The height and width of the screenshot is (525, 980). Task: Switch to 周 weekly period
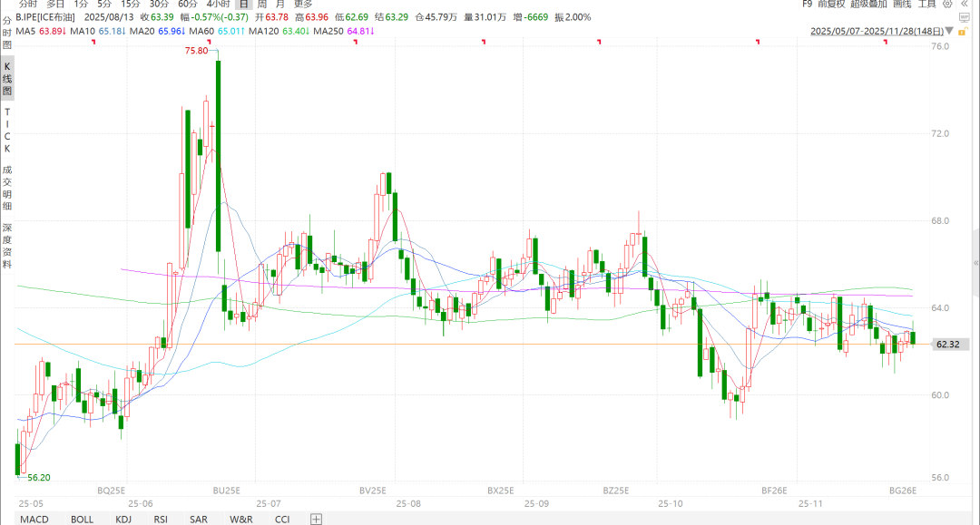pyautogui.click(x=262, y=4)
